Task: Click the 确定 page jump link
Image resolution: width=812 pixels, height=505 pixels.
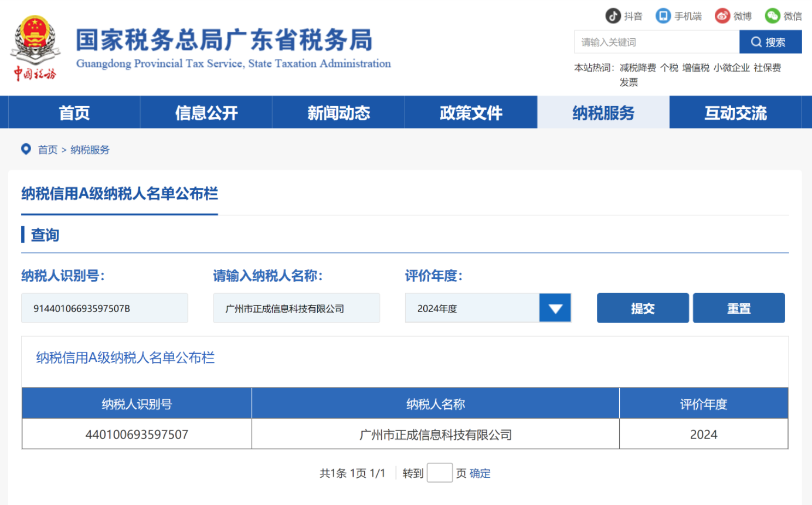Action: [x=480, y=473]
